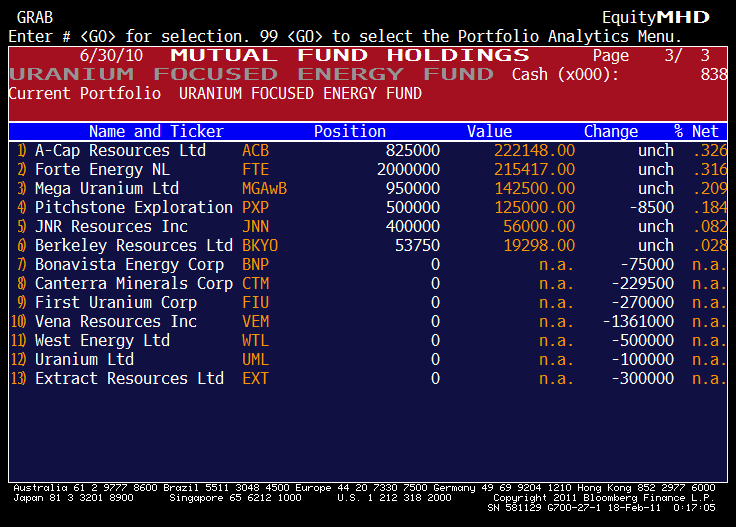Click the ACB ticker symbol
The image size is (736, 527).
[255, 151]
